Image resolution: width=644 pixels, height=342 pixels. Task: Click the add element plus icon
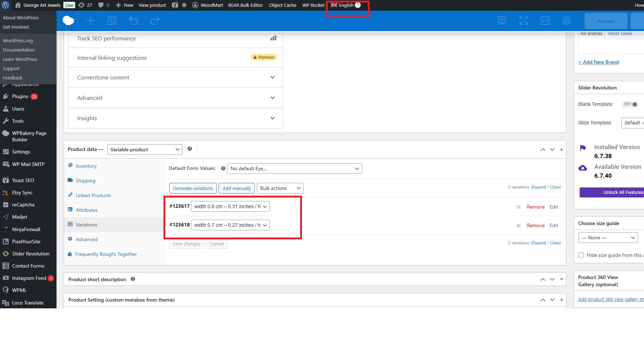(x=91, y=21)
